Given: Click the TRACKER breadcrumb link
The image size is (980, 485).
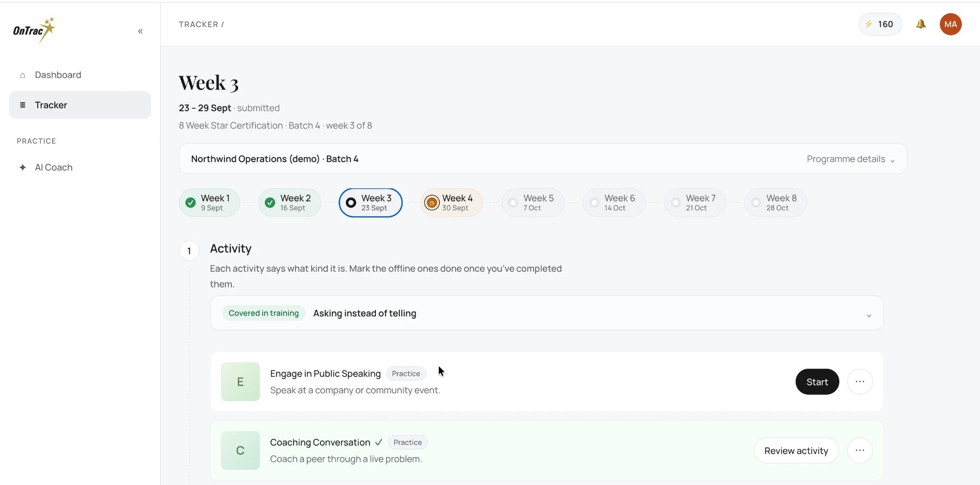Looking at the screenshot, I should pos(198,25).
